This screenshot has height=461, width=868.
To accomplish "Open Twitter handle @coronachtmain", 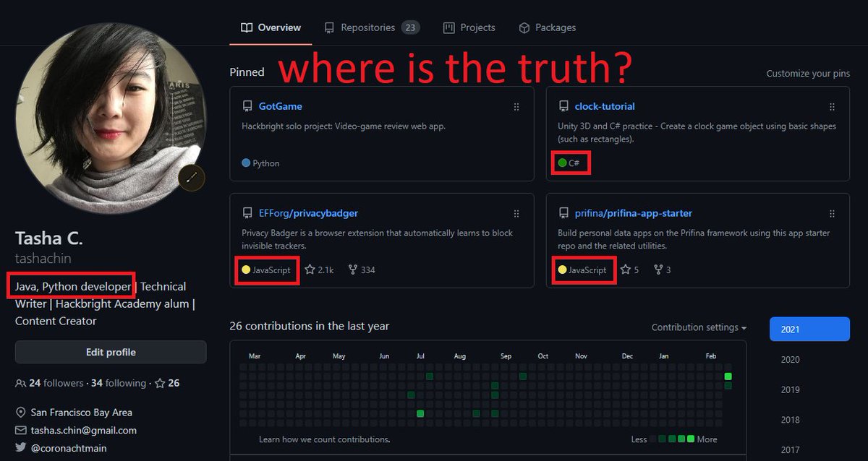I will [x=68, y=448].
